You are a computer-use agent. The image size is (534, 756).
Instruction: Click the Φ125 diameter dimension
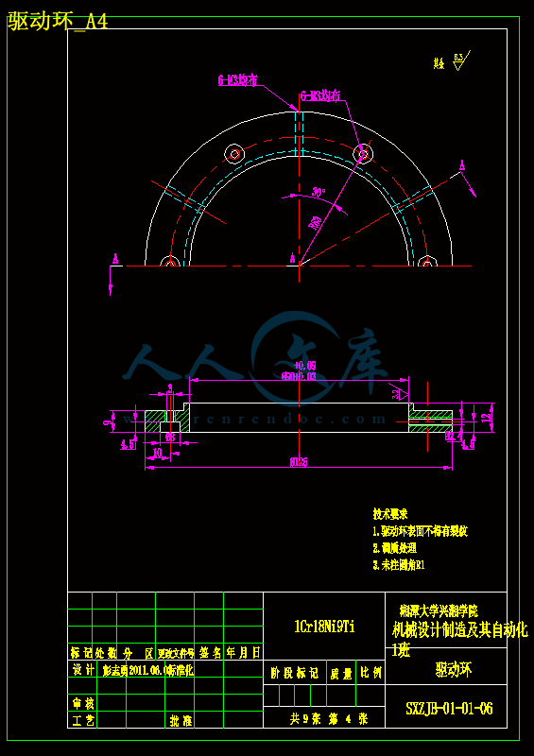299,462
